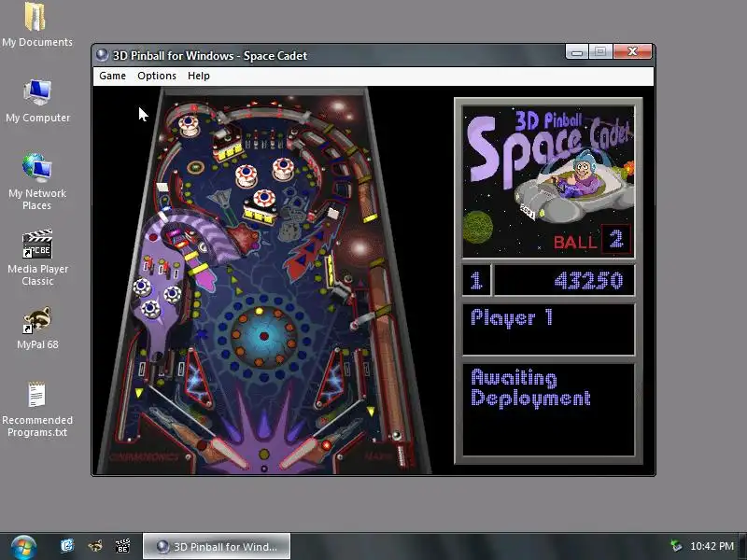Viewport: 747px width, 560px height.
Task: Launch MyPal from the taskbar raccoon icon
Action: [x=95, y=545]
